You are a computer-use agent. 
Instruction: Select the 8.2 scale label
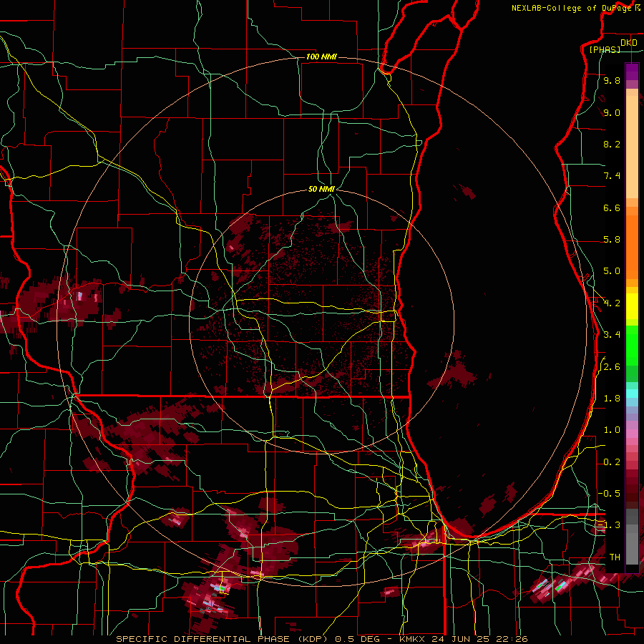[x=612, y=144]
